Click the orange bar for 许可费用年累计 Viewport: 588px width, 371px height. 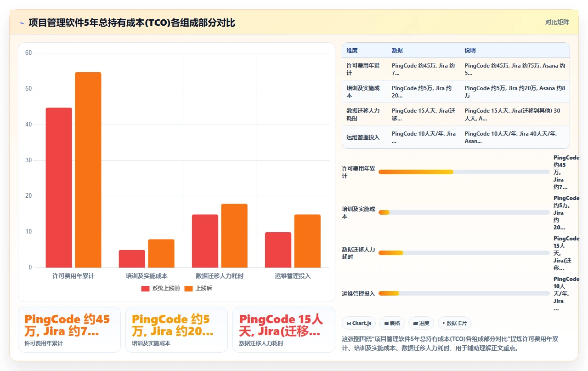point(88,170)
